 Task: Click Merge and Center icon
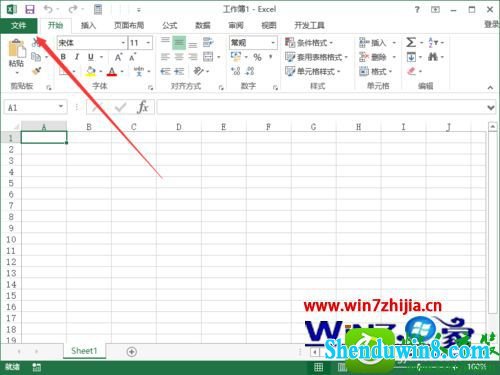coord(208,57)
